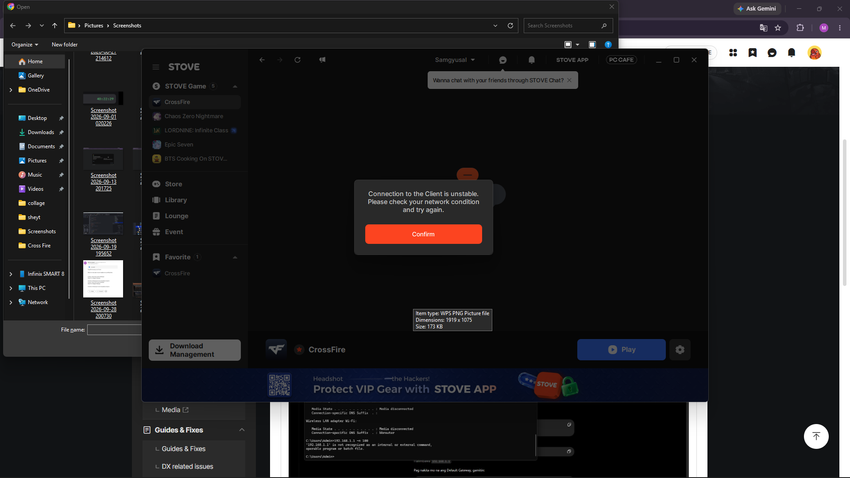The height and width of the screenshot is (478, 850).
Task: Open STOVE announcements megaphone icon
Action: (x=323, y=60)
